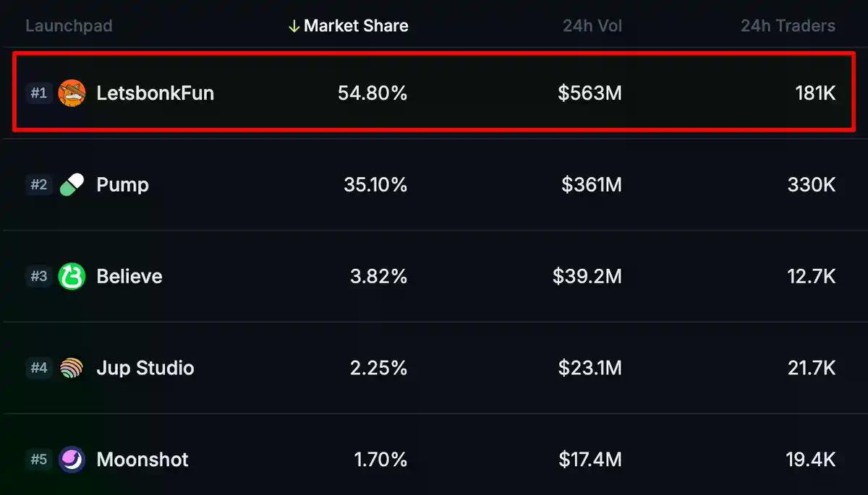The height and width of the screenshot is (495, 868).
Task: Open the LetsbonkFun launchpad link
Action: point(155,93)
